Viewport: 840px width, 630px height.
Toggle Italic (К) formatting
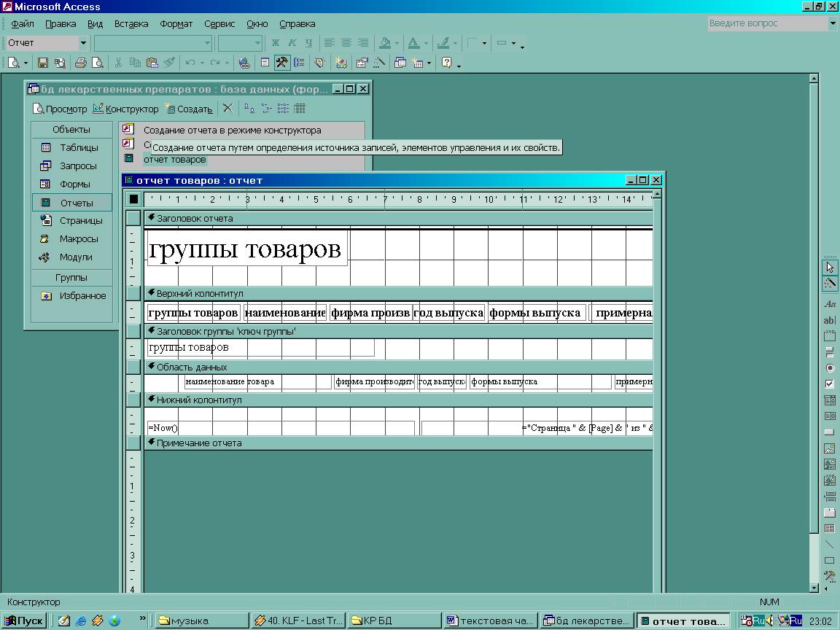tap(292, 43)
